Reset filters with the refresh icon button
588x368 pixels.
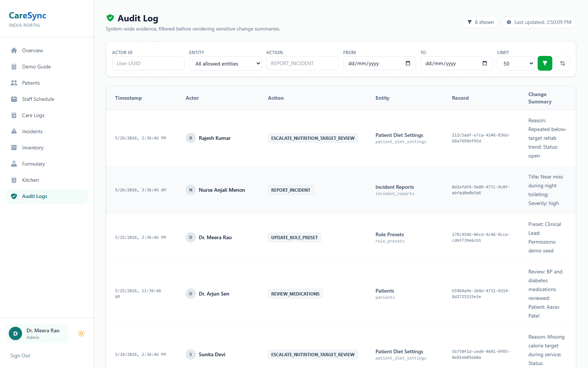coord(563,63)
